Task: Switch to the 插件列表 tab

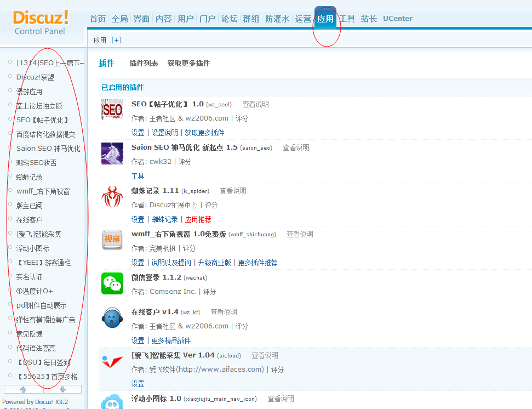Action: pos(144,63)
